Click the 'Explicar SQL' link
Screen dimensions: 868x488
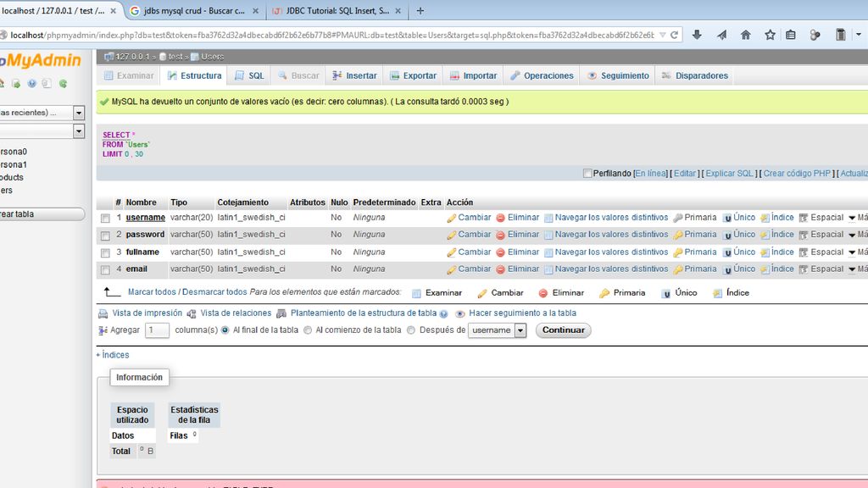pos(729,173)
